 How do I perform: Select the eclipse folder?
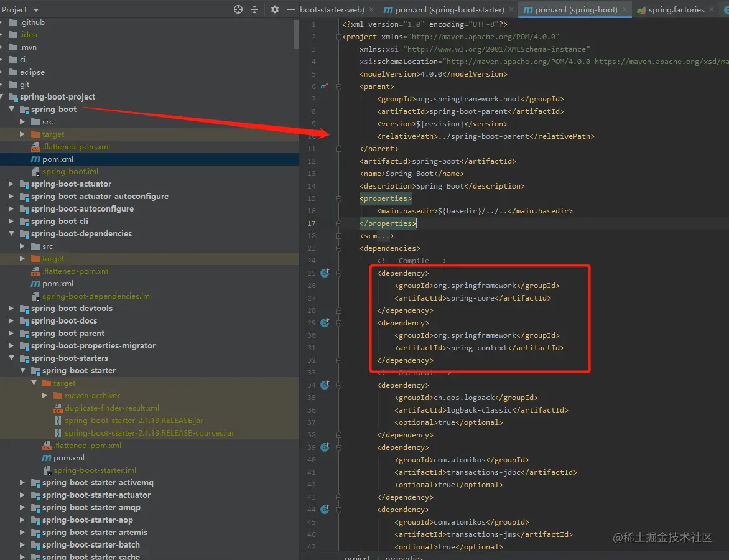tap(32, 72)
